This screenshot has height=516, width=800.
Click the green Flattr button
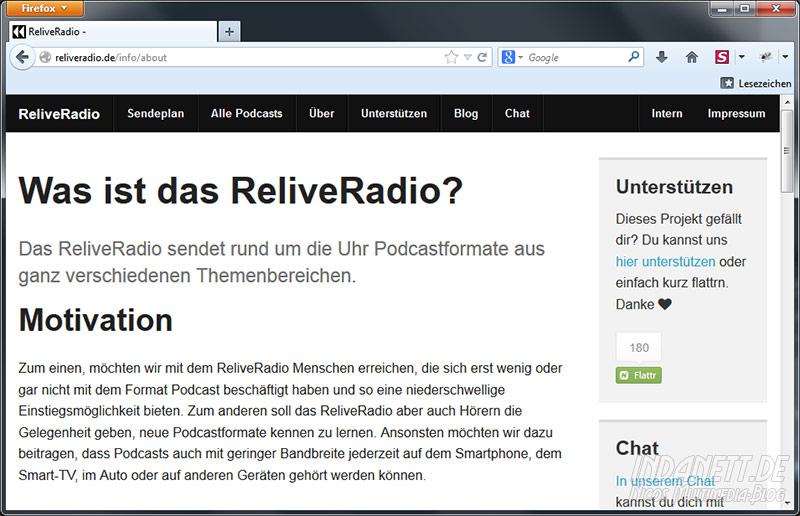click(638, 375)
